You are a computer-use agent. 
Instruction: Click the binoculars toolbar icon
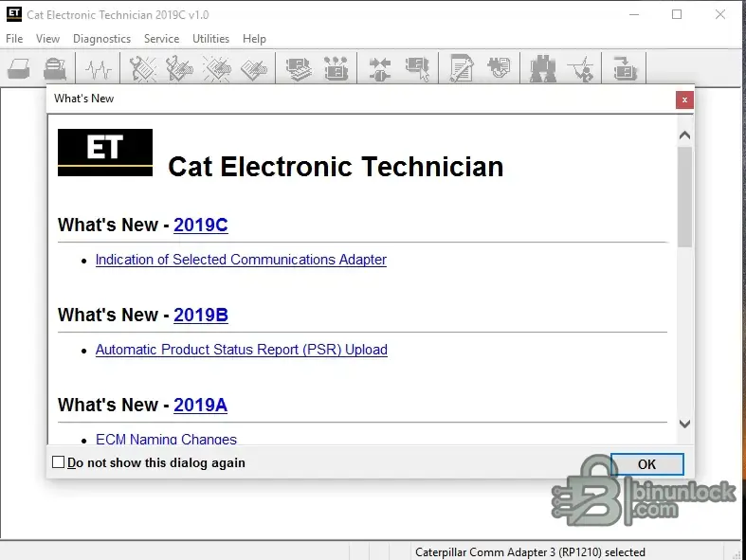(543, 68)
